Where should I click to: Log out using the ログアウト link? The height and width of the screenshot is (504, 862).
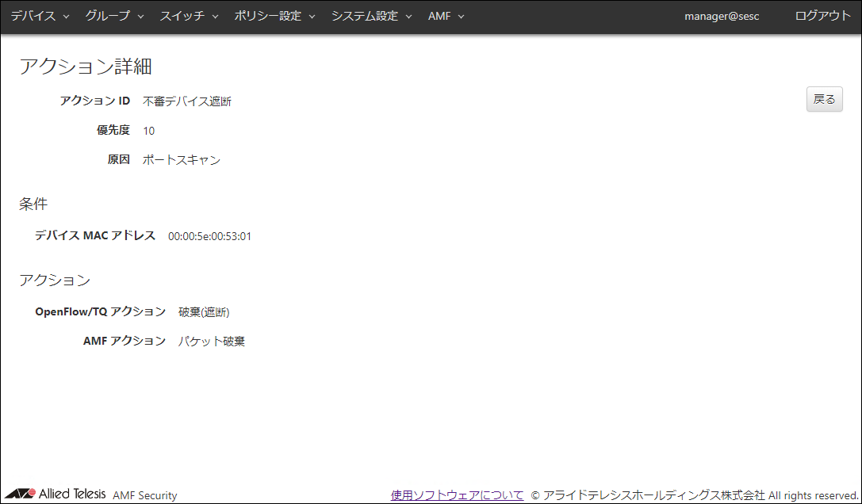click(x=822, y=16)
